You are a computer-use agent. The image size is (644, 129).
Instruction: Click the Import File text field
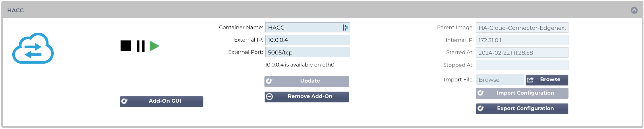[x=500, y=80]
